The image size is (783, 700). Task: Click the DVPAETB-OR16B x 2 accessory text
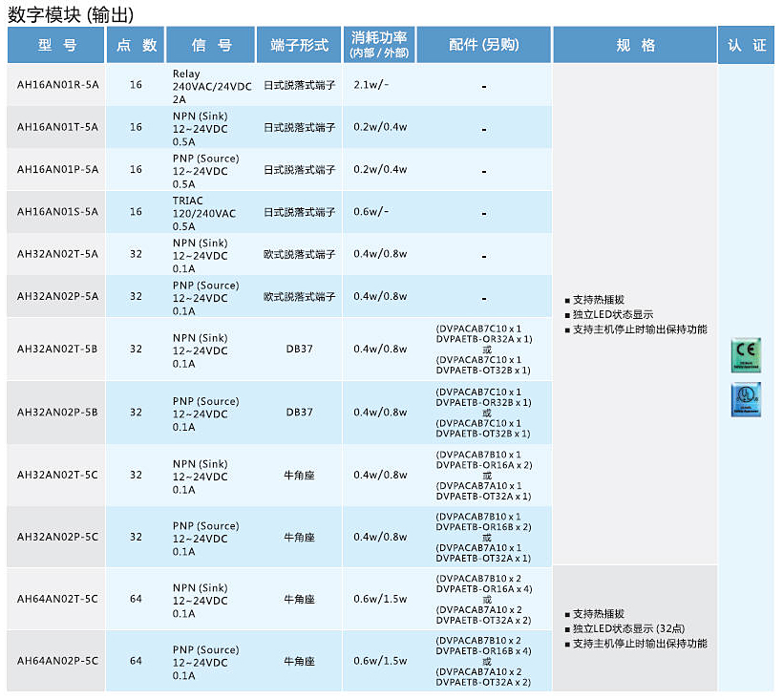pyautogui.click(x=483, y=527)
